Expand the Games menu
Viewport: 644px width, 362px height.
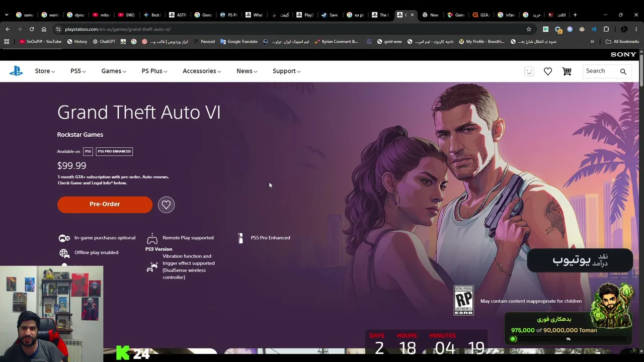coord(114,71)
